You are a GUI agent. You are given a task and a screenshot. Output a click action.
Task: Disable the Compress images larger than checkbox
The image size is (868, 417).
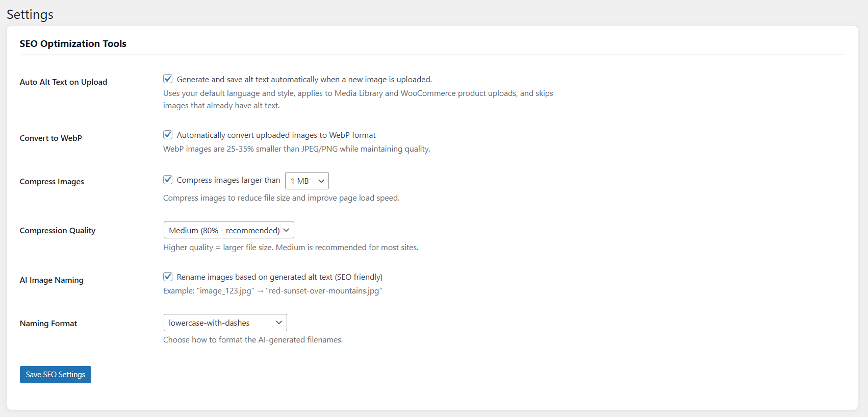tap(168, 180)
